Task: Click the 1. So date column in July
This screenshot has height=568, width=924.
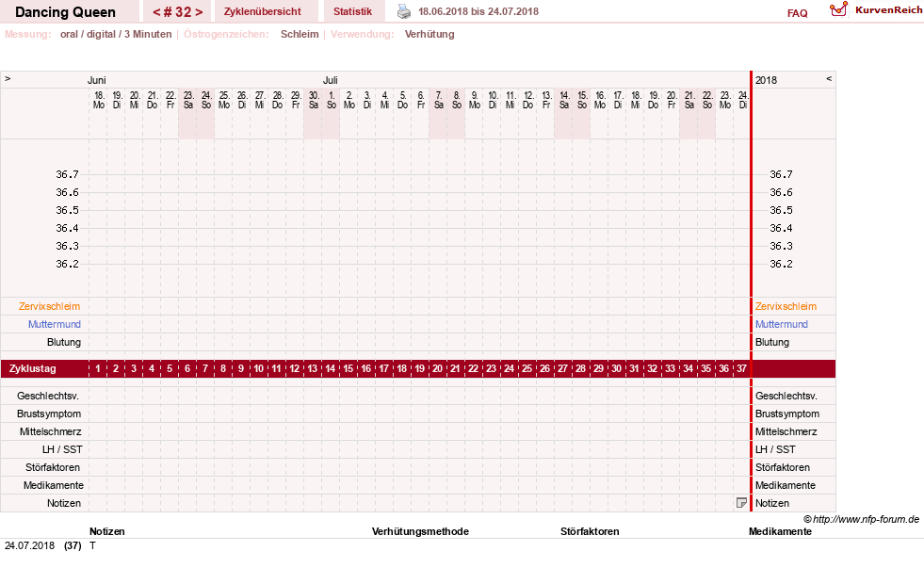Action: pos(332,100)
